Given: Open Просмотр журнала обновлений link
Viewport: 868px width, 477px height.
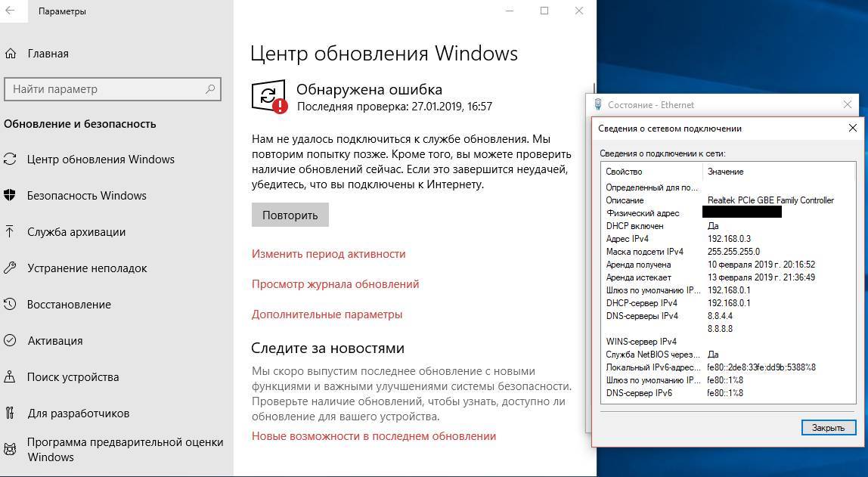Looking at the screenshot, I should pos(336,284).
